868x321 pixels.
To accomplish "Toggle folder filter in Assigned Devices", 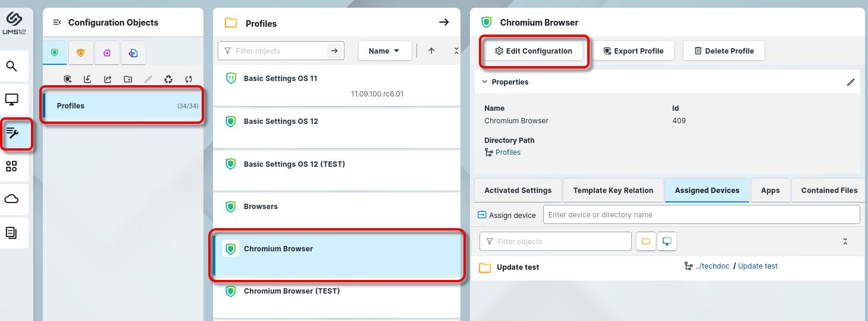I will pos(646,241).
